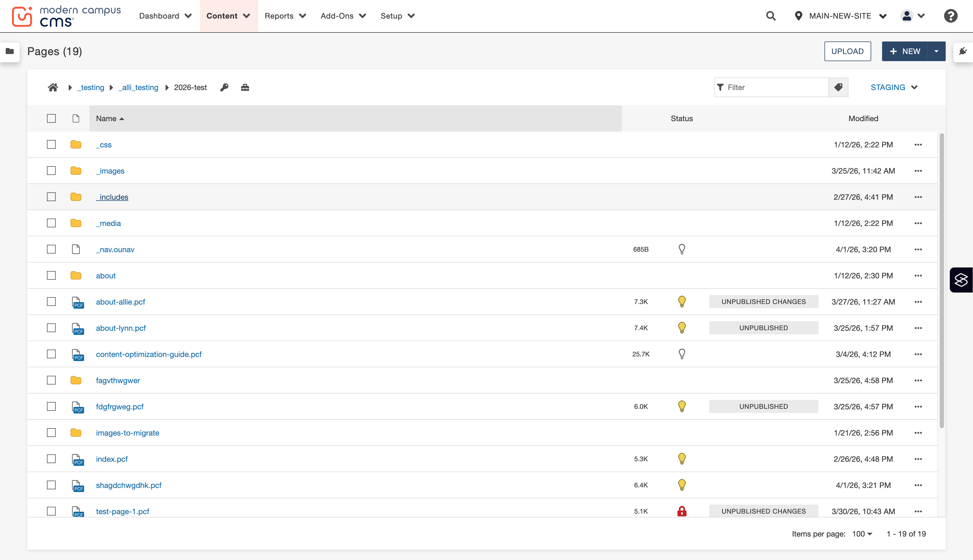This screenshot has width=973, height=560.
Task: Open more actions for _images folder
Action: click(918, 171)
